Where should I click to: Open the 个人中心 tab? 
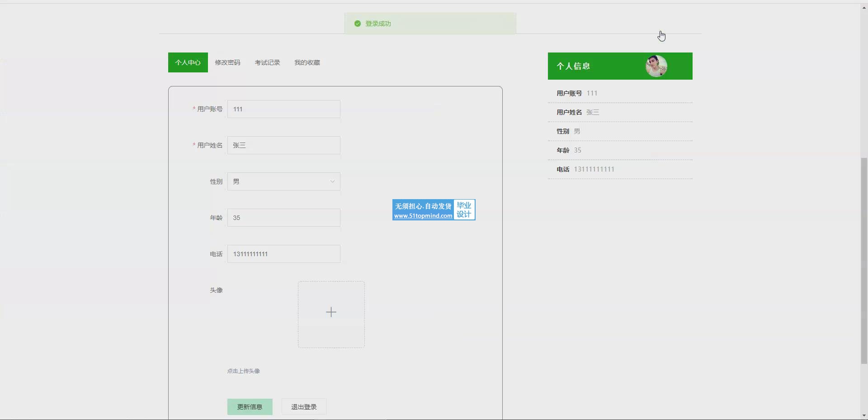[x=188, y=62]
